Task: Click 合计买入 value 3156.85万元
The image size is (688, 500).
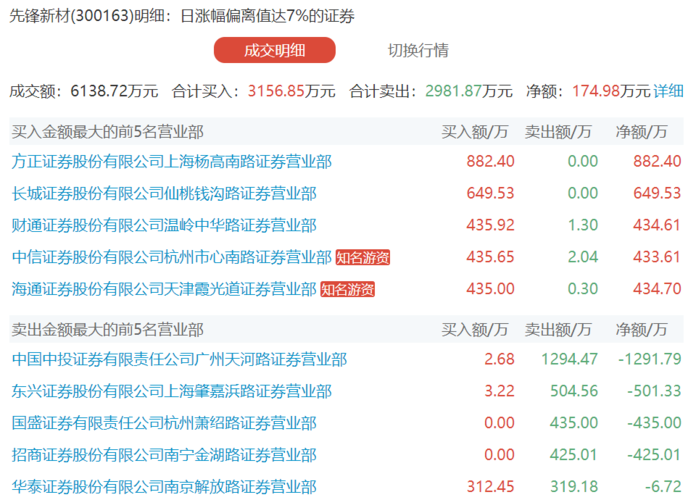Action: tap(291, 91)
